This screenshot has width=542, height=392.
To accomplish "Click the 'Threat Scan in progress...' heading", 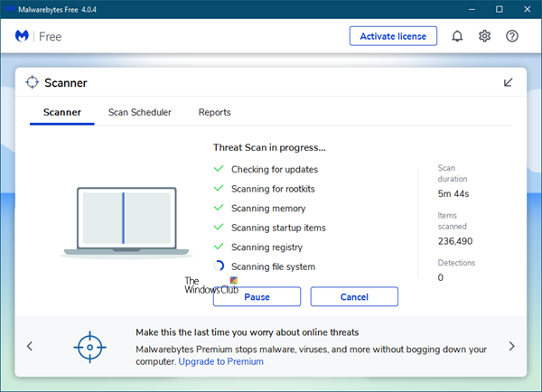I will click(269, 147).
